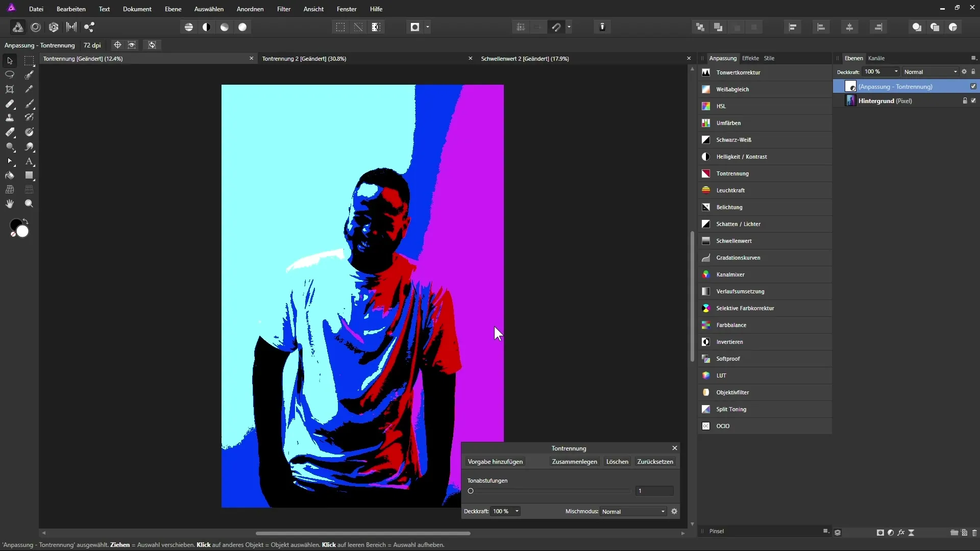Switch to the Effekte tab
Viewport: 980px width, 551px height.
[750, 58]
